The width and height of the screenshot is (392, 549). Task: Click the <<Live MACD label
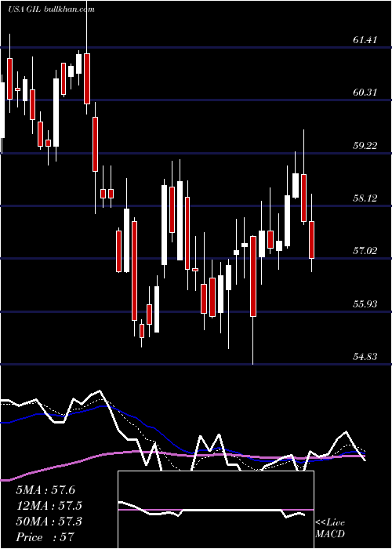pos(330,529)
